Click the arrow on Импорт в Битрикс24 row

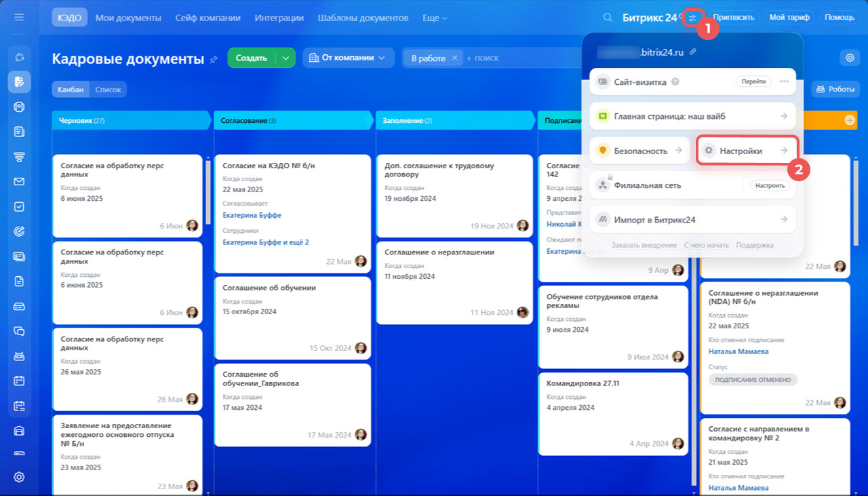point(784,220)
